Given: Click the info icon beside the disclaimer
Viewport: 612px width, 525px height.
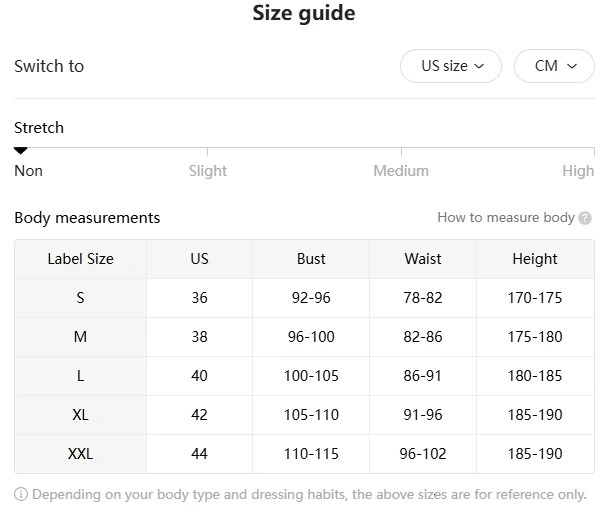Looking at the screenshot, I should pyautogui.click(x=21, y=494).
